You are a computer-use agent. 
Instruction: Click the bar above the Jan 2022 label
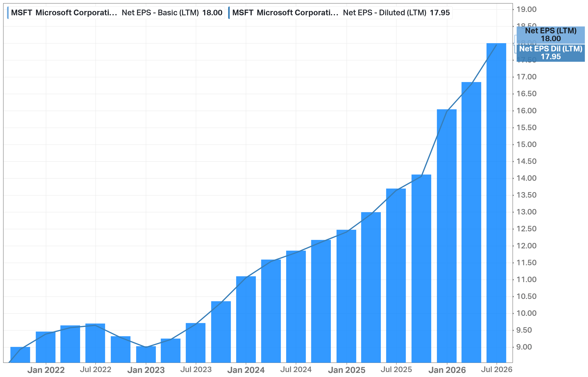[46, 347]
